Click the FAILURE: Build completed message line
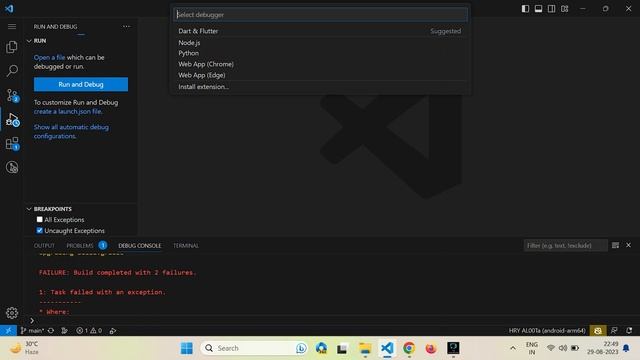Viewport: 640px width, 360px height. point(118,272)
